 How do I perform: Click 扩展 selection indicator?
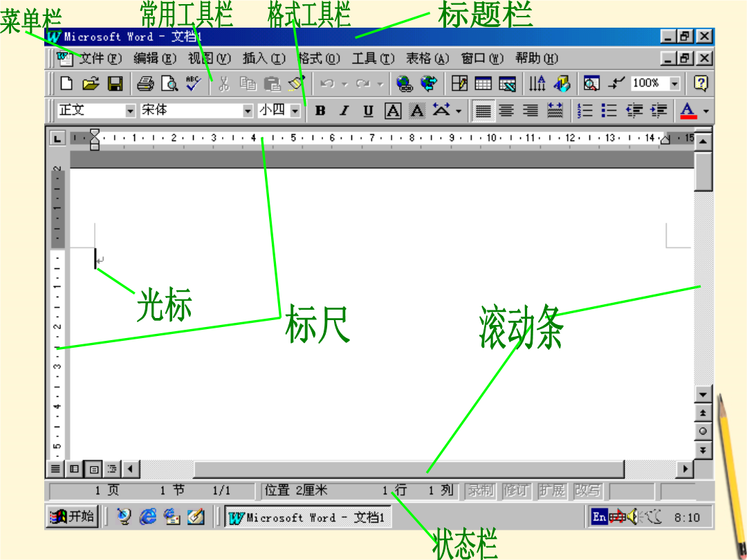coord(552,490)
